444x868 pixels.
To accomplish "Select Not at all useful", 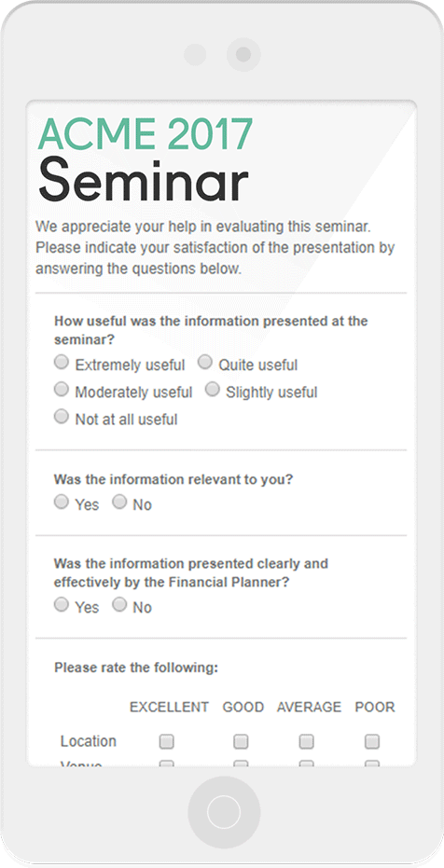I will (x=62, y=416).
